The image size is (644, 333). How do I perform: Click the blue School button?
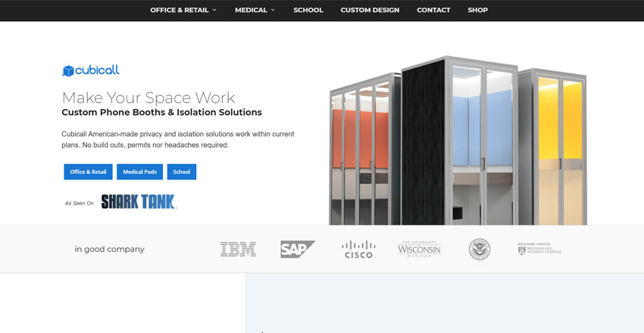tap(182, 172)
